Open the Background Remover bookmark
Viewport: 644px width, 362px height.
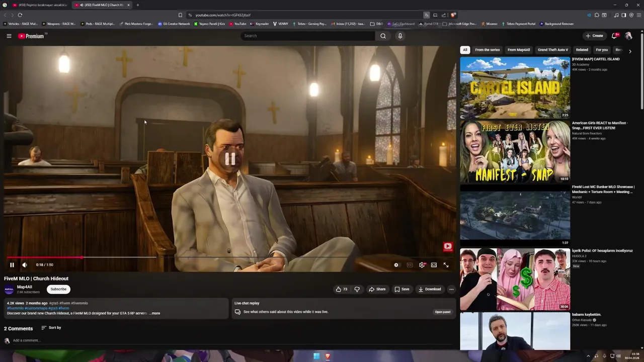click(557, 24)
